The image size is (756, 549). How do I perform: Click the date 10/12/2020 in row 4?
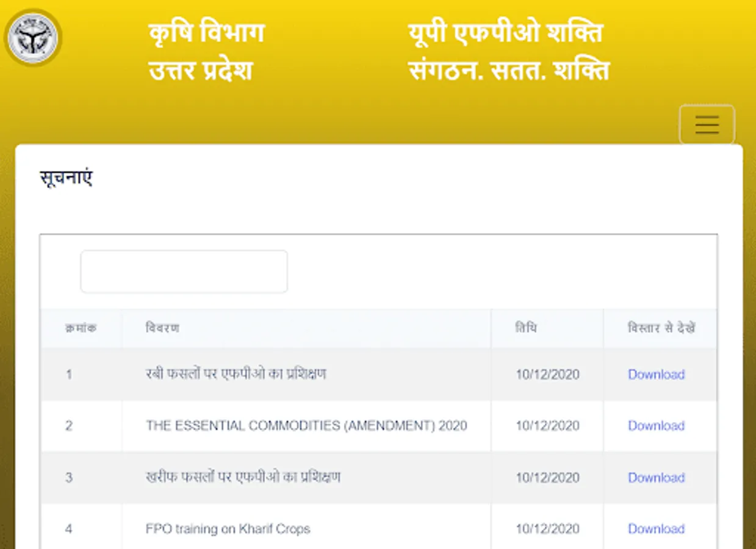[547, 529]
